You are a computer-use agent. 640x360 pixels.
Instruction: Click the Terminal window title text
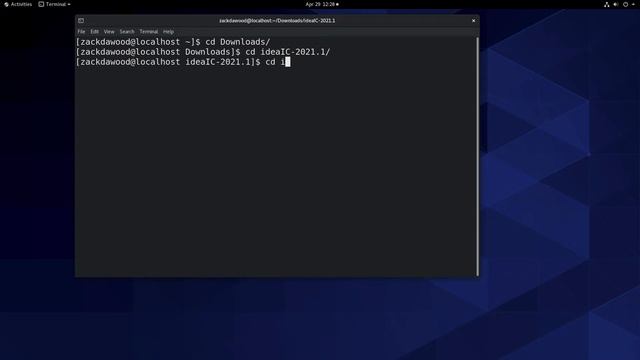click(277, 20)
